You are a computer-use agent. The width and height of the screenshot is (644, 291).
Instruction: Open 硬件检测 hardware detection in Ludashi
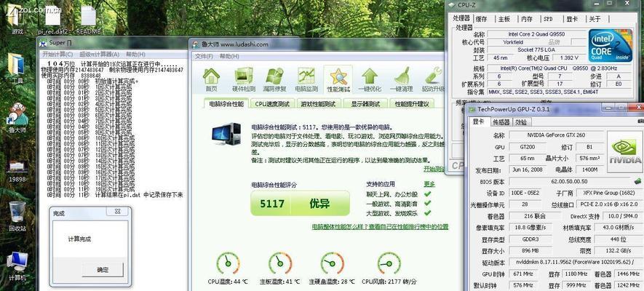point(244,79)
